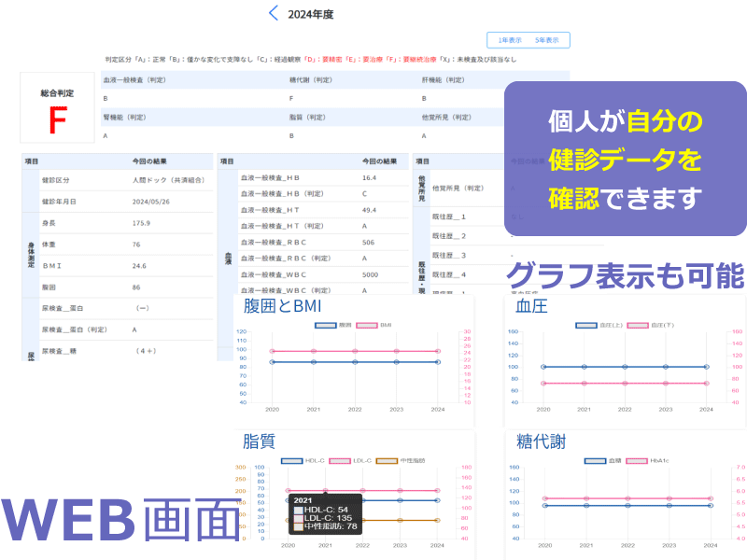
Task: Click the 2020 HbA1c data point
Action: pyautogui.click(x=543, y=498)
